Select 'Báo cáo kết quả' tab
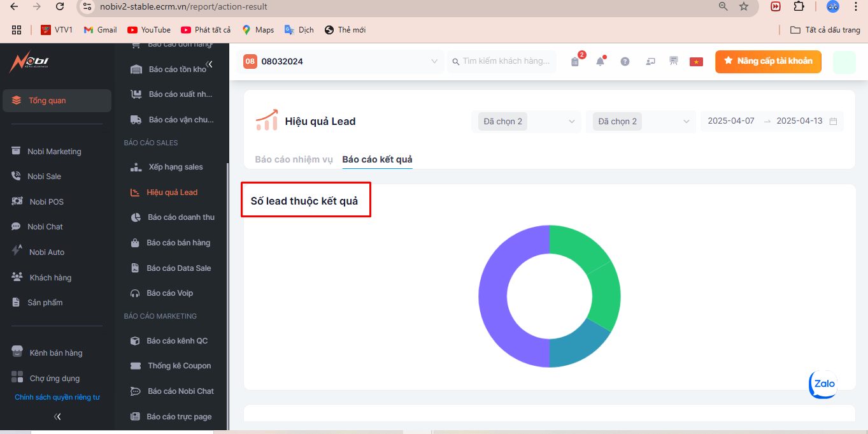 377,159
